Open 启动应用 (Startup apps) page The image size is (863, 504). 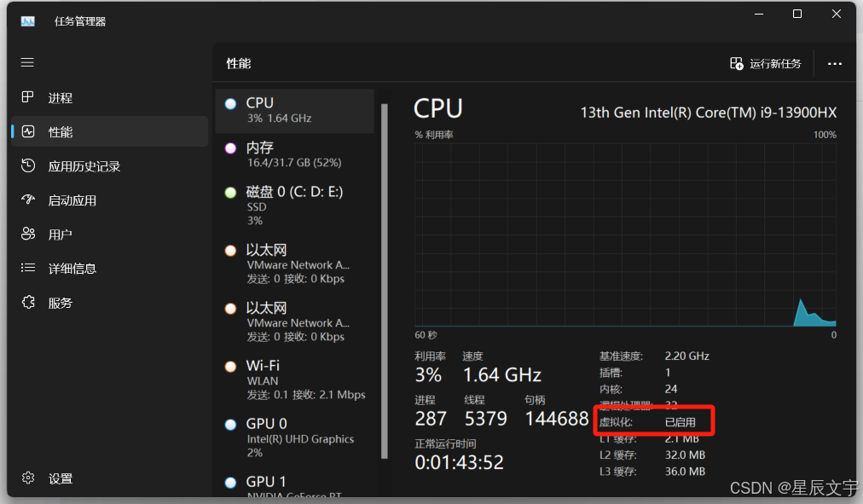coord(109,200)
